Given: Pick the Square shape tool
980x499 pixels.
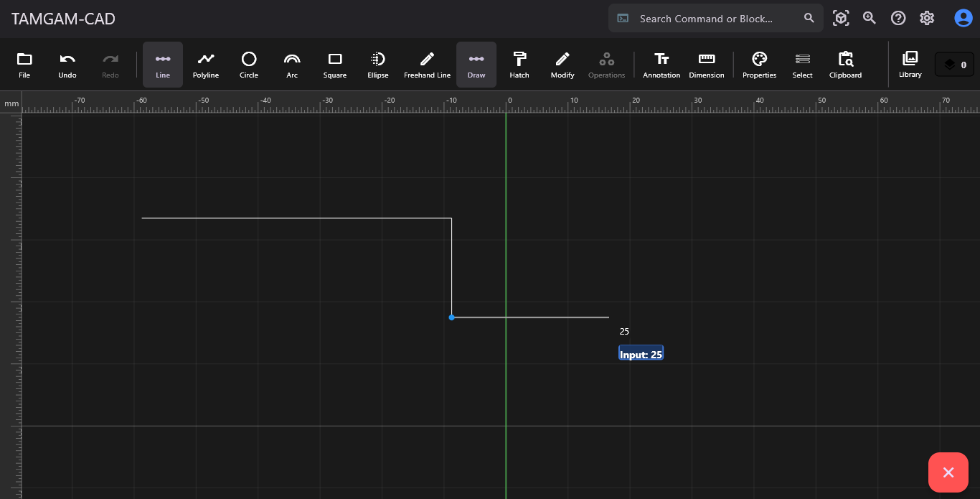Looking at the screenshot, I should pos(335,65).
